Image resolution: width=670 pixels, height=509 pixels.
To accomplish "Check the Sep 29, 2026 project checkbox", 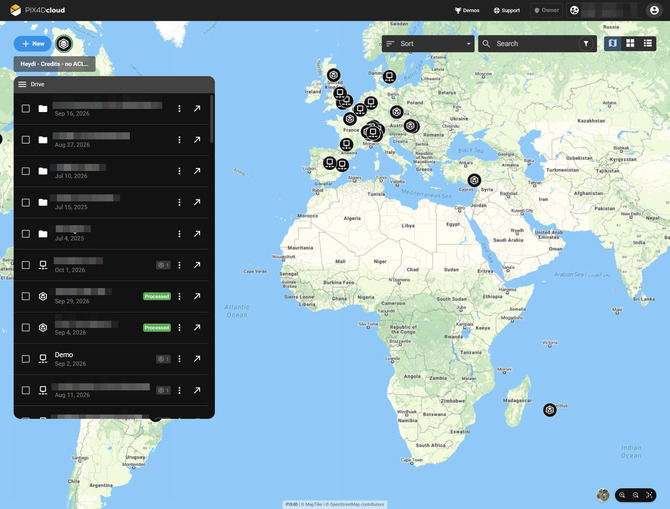I will click(26, 296).
